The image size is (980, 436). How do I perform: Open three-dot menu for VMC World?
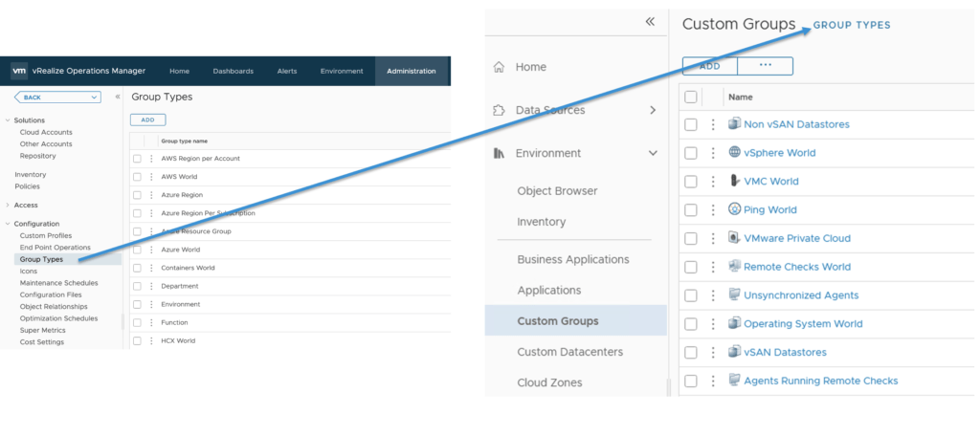point(712,181)
